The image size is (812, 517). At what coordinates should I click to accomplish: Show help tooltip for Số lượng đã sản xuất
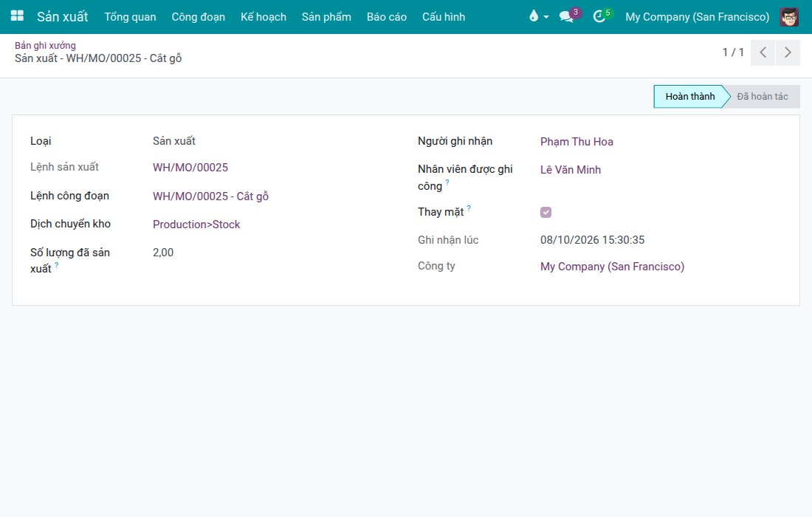(56, 264)
